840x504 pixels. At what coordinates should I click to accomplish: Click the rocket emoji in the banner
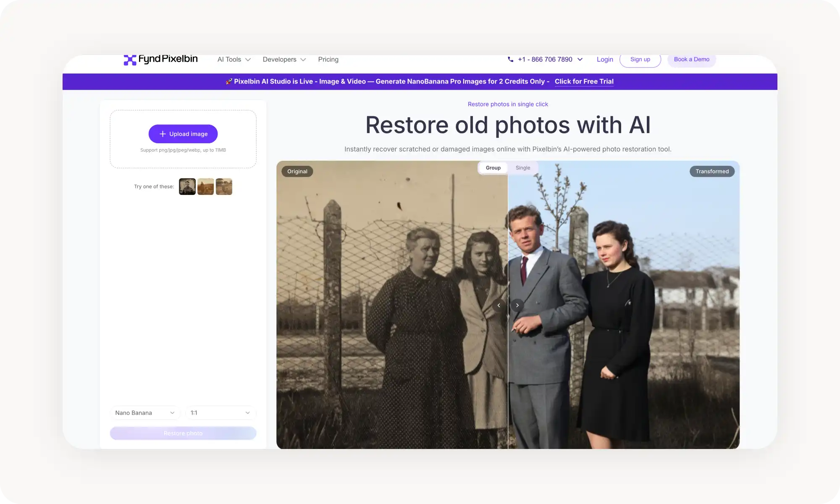229,81
